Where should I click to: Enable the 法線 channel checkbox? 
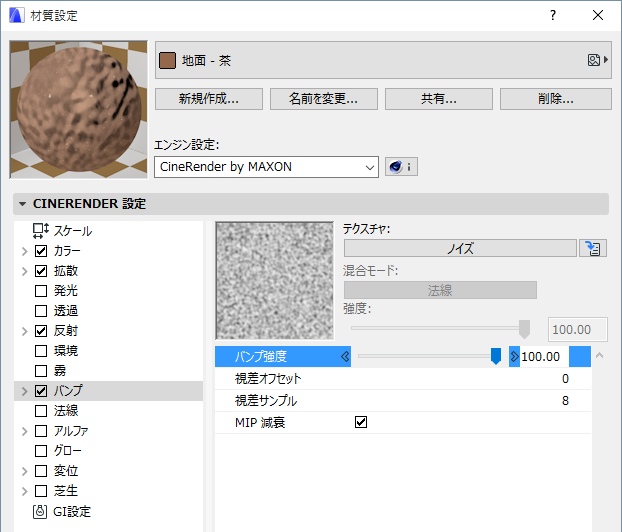pos(41,411)
